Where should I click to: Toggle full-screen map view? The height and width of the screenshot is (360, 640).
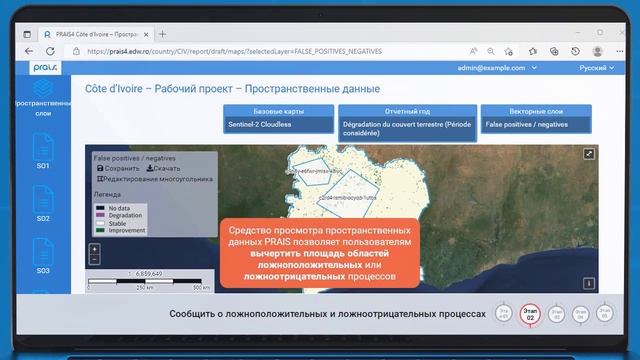pyautogui.click(x=589, y=154)
